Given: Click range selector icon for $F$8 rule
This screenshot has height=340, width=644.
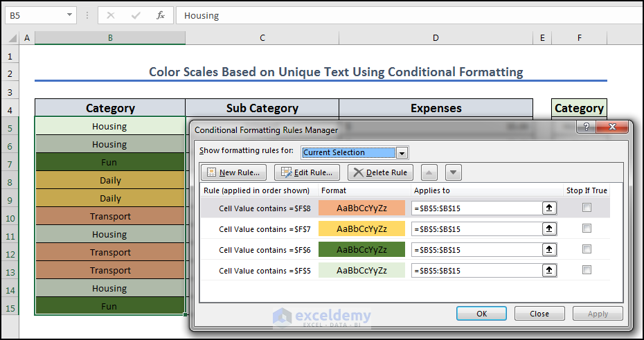Looking at the screenshot, I should (549, 208).
